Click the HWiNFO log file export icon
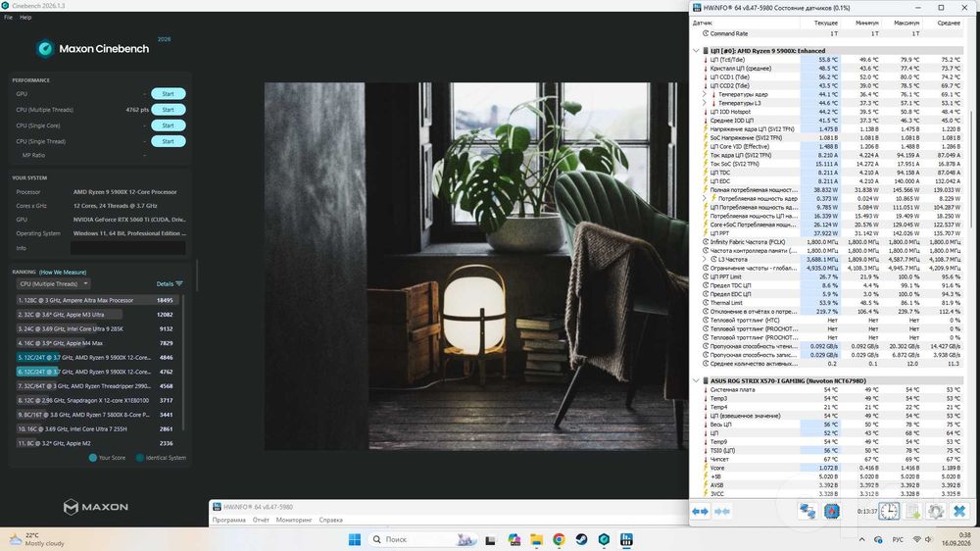The width and height of the screenshot is (980, 551). 912,511
